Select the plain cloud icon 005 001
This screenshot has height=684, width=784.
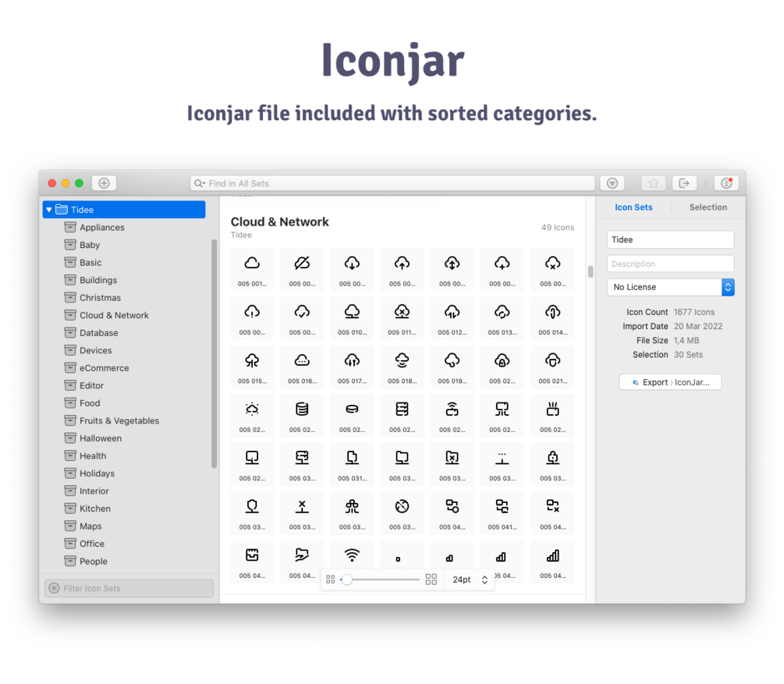pyautogui.click(x=252, y=269)
